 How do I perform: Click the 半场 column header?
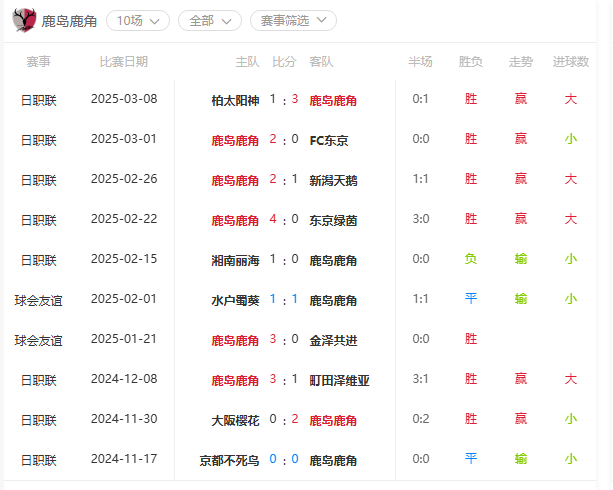coord(420,62)
